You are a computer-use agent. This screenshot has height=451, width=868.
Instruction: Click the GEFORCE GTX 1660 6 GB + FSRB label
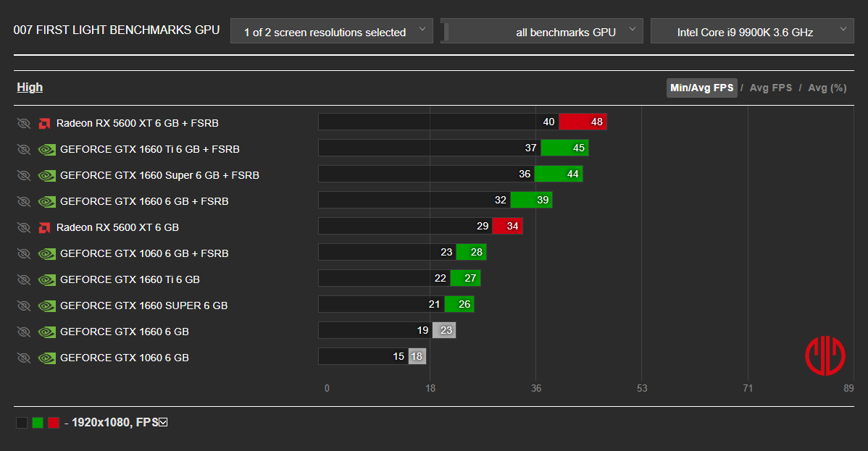[144, 201]
